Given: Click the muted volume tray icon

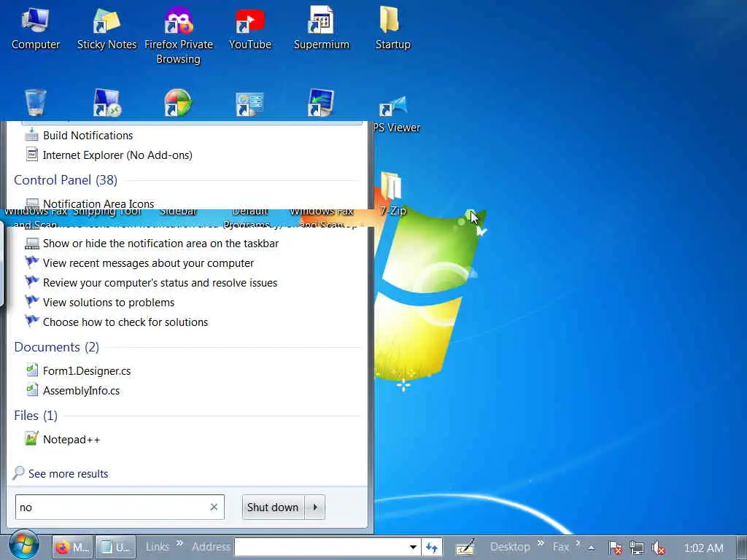Looking at the screenshot, I should (x=659, y=548).
